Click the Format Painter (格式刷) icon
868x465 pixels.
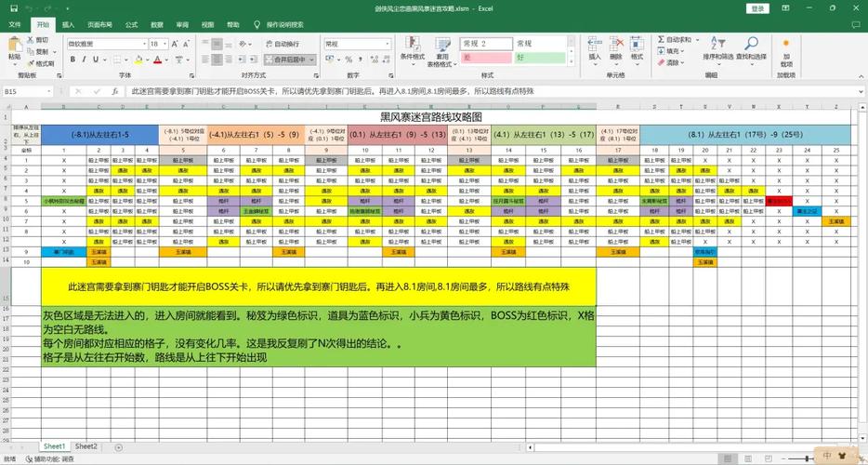pos(41,64)
